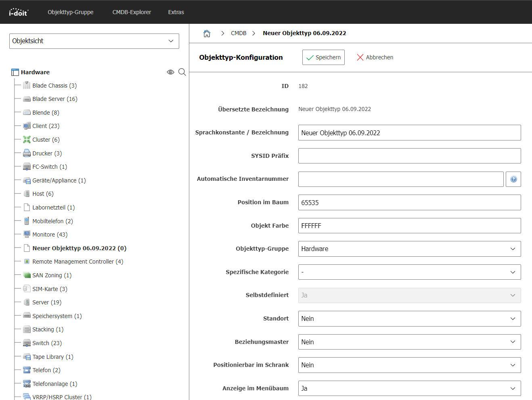Click the SAN Zoning icon

click(x=27, y=275)
